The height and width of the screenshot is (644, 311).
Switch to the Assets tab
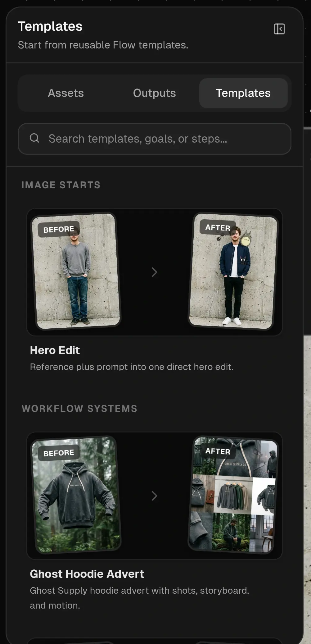click(x=66, y=93)
